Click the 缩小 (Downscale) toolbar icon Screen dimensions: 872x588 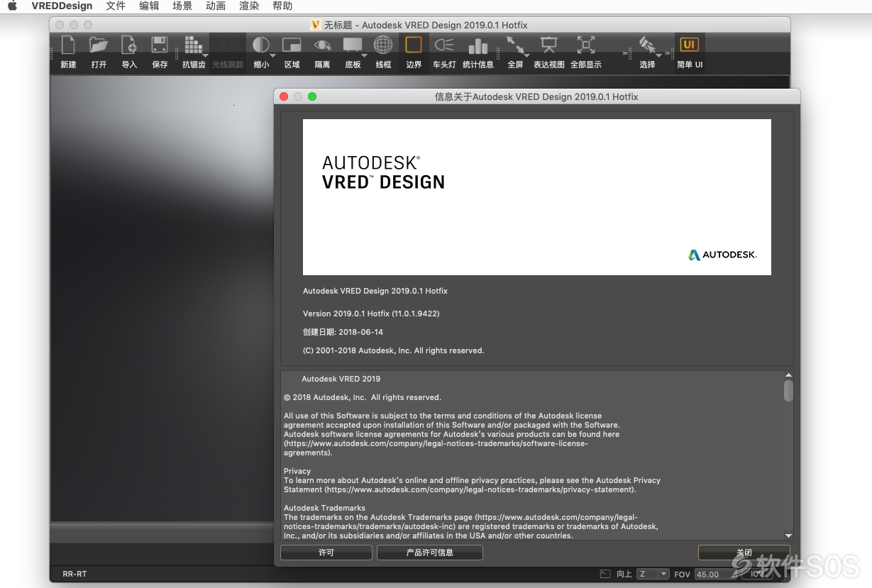pyautogui.click(x=261, y=45)
